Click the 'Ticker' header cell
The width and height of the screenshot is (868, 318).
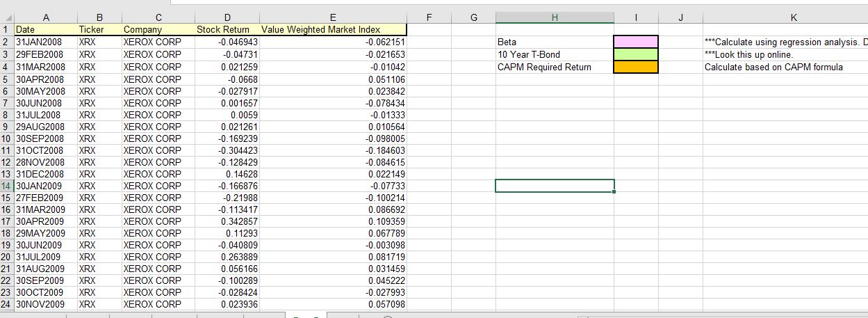click(99, 30)
